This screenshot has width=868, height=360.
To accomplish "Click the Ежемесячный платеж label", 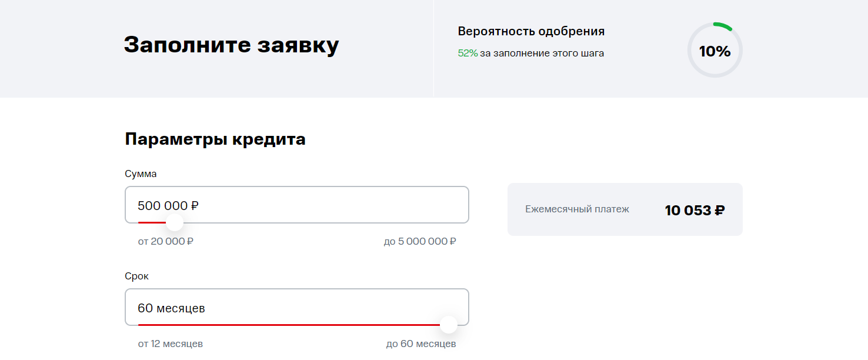I will click(577, 209).
